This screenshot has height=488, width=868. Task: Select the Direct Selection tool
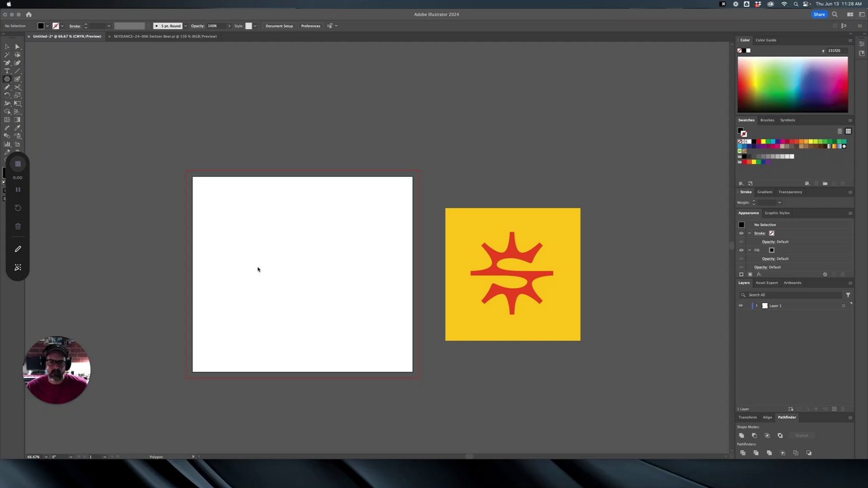point(18,47)
